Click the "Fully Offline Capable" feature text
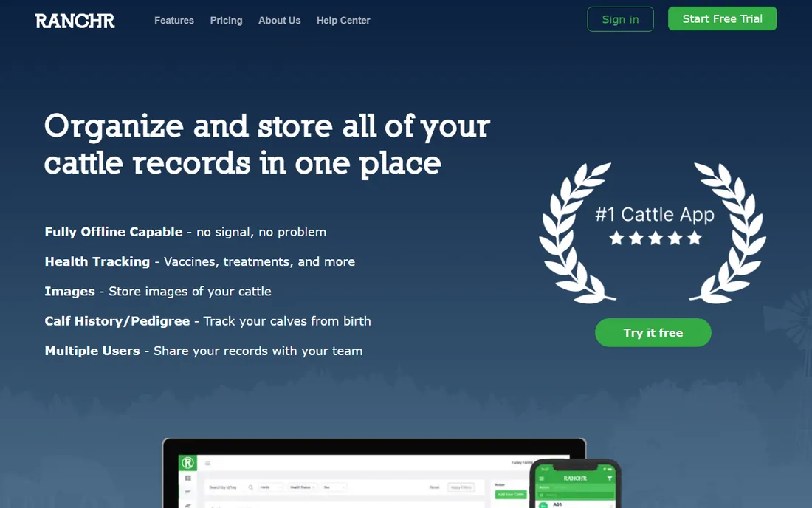 (114, 232)
